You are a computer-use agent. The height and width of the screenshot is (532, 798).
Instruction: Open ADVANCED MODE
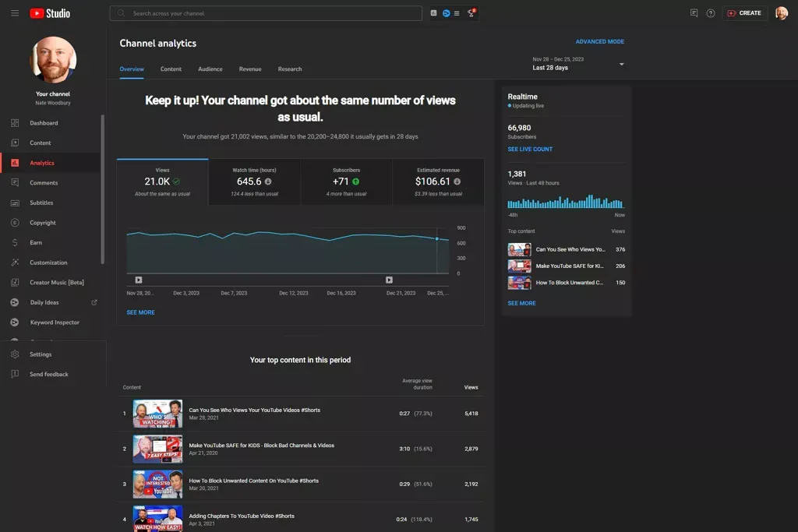pyautogui.click(x=599, y=42)
